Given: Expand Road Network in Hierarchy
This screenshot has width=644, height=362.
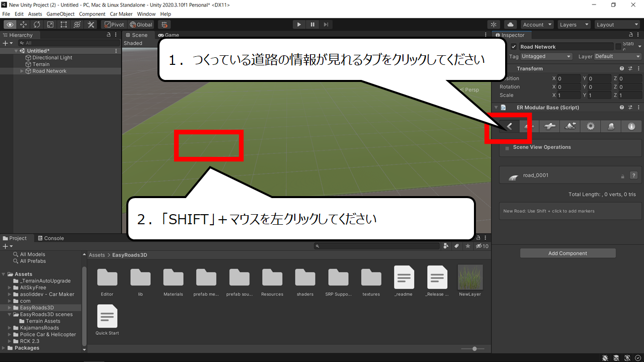Looking at the screenshot, I should click(22, 71).
